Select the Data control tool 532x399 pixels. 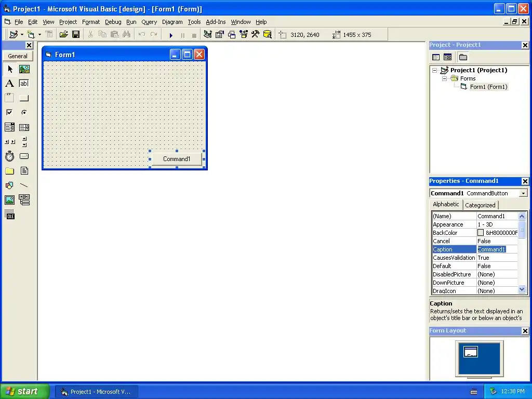(24, 200)
